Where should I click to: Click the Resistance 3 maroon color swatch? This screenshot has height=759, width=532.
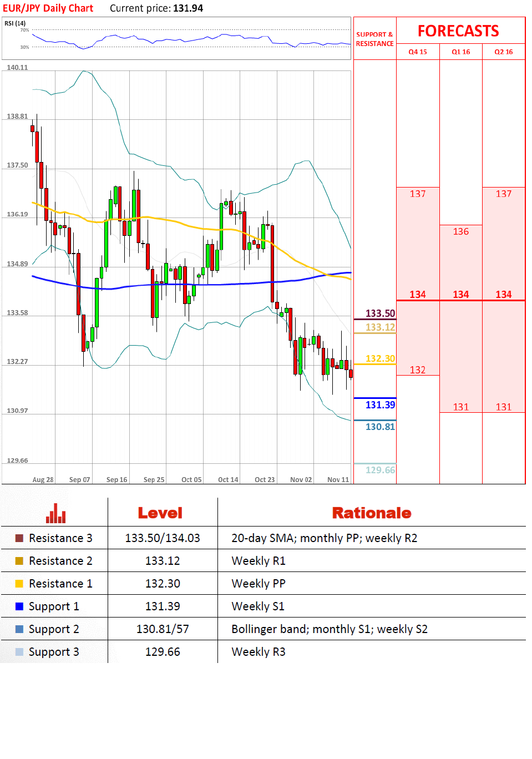point(19,538)
